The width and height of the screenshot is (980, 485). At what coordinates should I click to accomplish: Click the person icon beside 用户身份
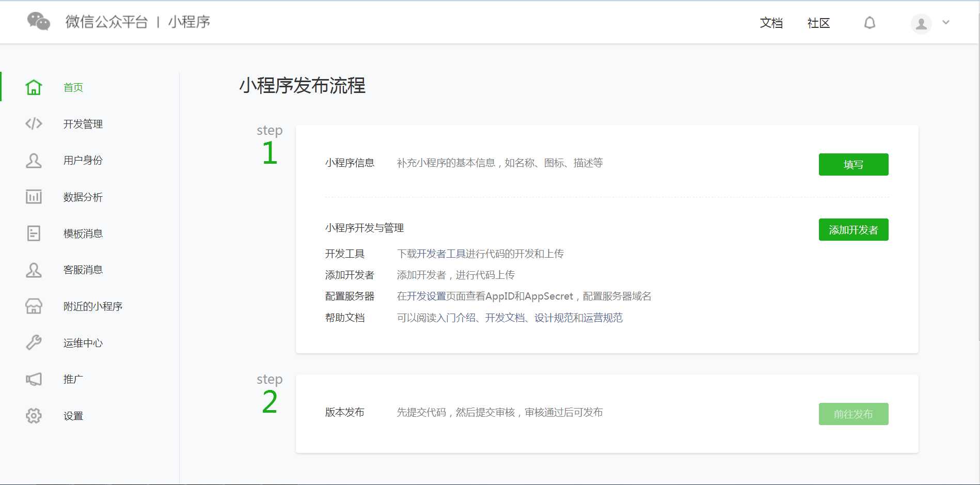point(34,160)
